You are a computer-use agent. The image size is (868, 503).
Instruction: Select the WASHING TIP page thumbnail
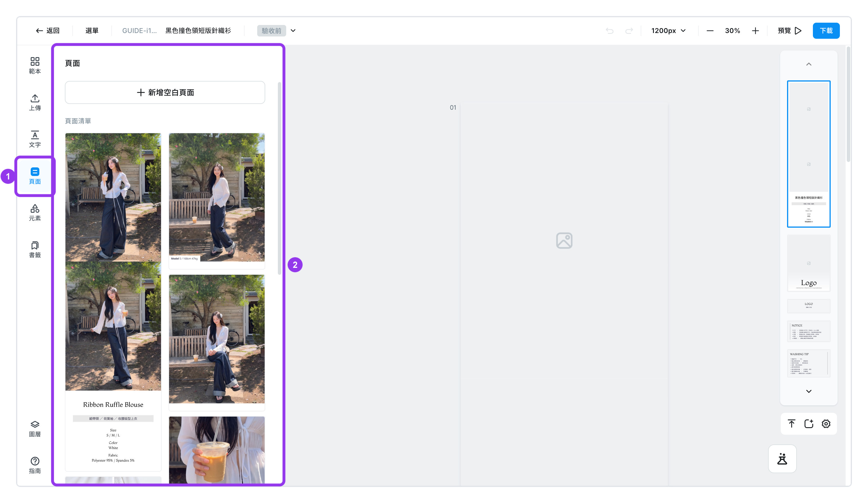809,363
